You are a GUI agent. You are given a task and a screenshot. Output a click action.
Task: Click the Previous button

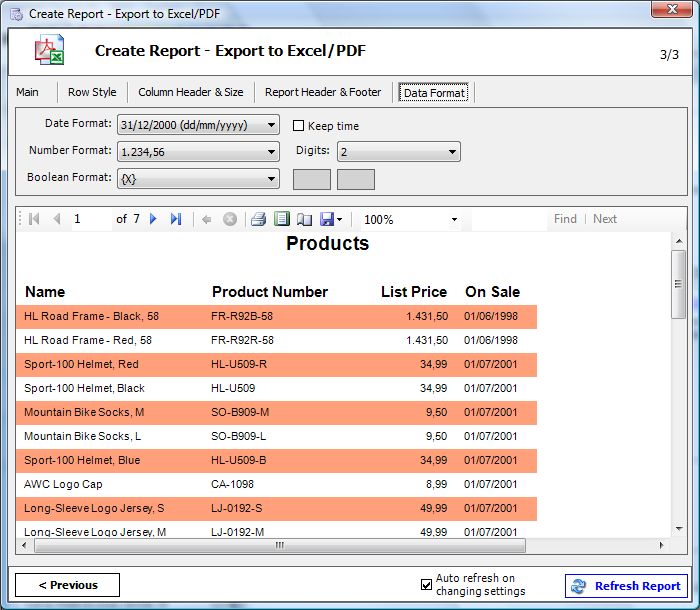67,585
